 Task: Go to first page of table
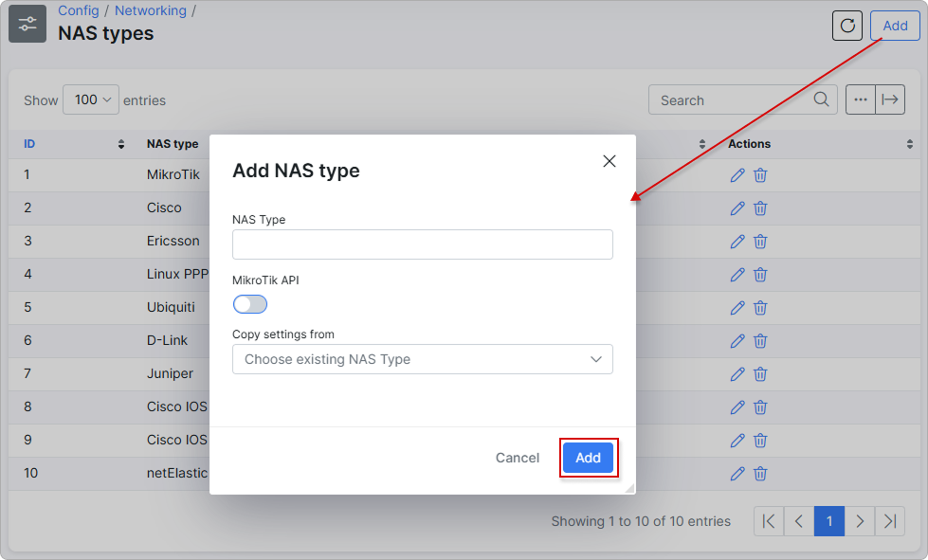pos(769,521)
